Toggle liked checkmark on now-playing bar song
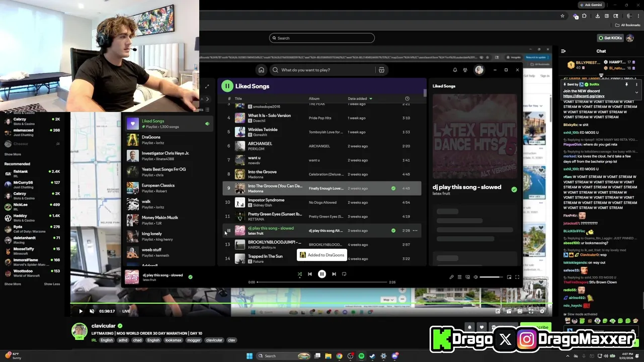 190,277
